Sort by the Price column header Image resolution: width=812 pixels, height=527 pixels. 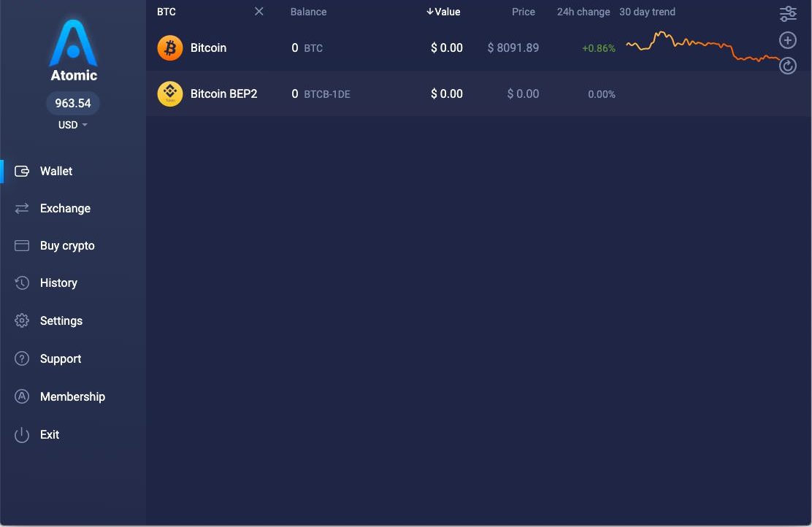click(x=523, y=12)
